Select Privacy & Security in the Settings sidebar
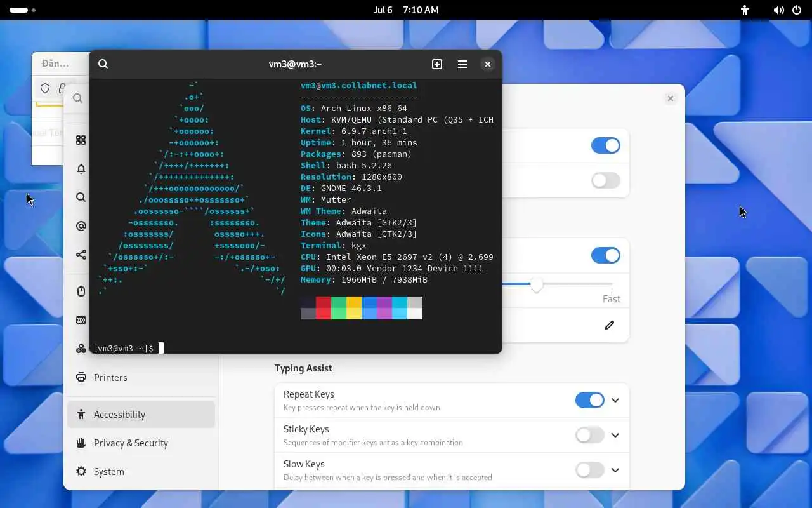Viewport: 812px width, 508px height. 141,443
